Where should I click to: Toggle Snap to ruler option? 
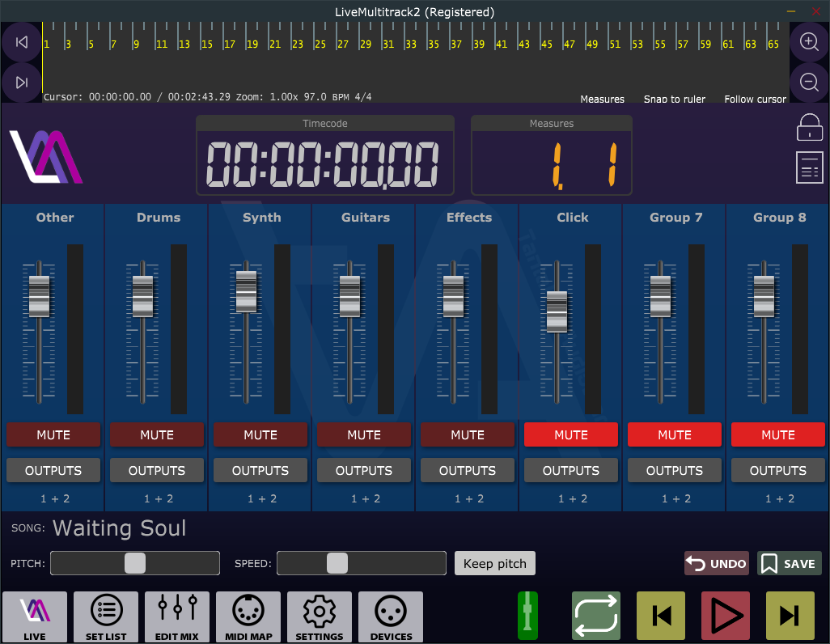pos(675,99)
